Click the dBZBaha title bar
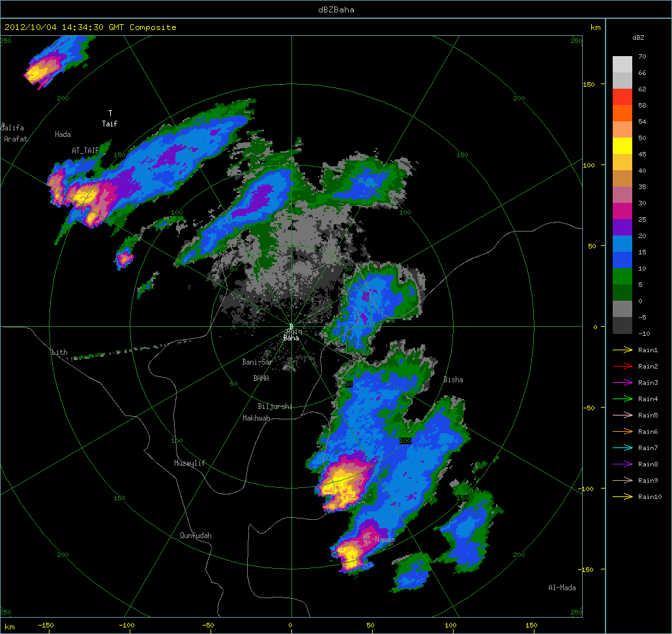The width and height of the screenshot is (672, 634). pyautogui.click(x=336, y=9)
